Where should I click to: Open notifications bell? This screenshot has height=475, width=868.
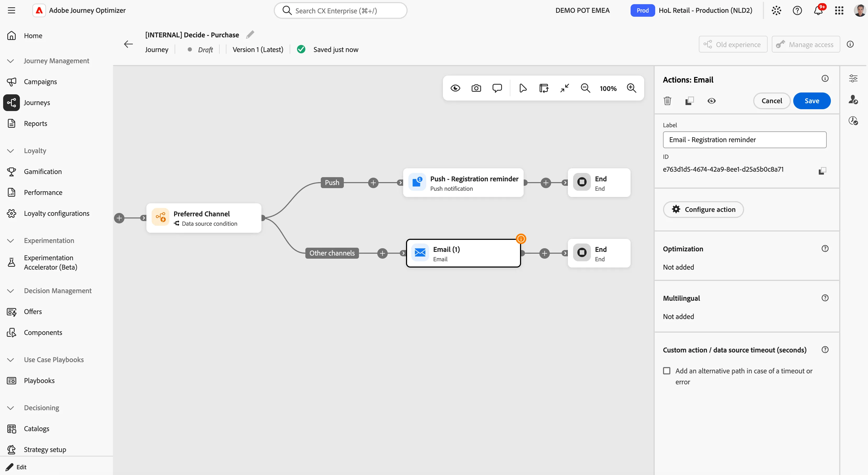pyautogui.click(x=818, y=10)
